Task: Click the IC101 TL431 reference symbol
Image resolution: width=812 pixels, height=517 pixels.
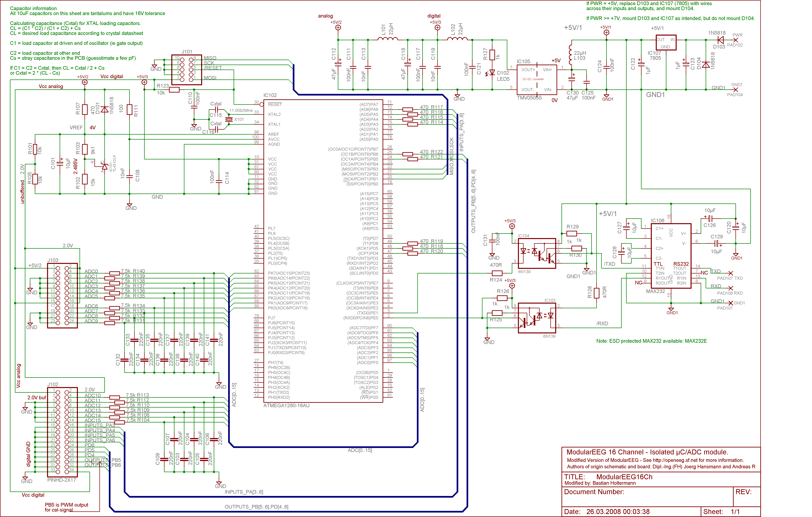Action: pos(105,167)
